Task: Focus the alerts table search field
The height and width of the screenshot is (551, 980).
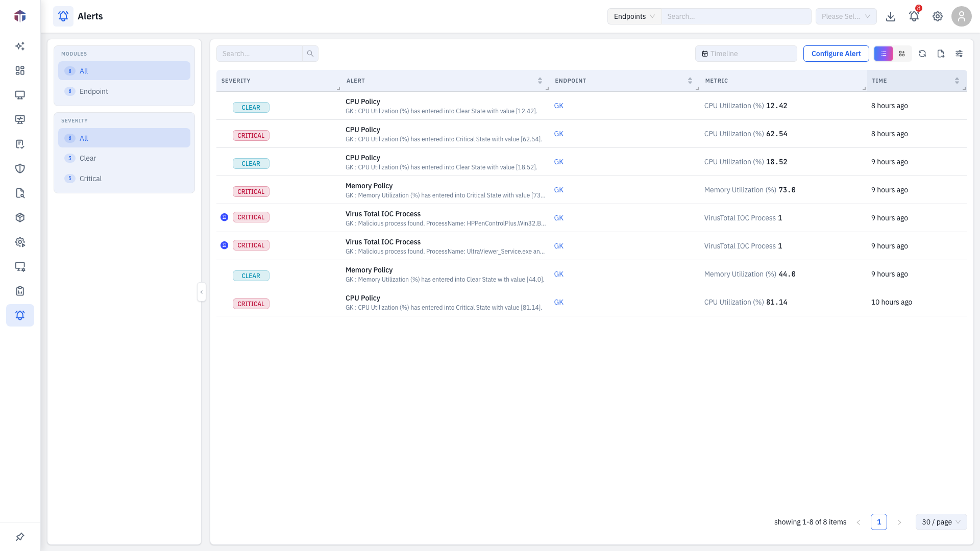Action: [x=260, y=54]
